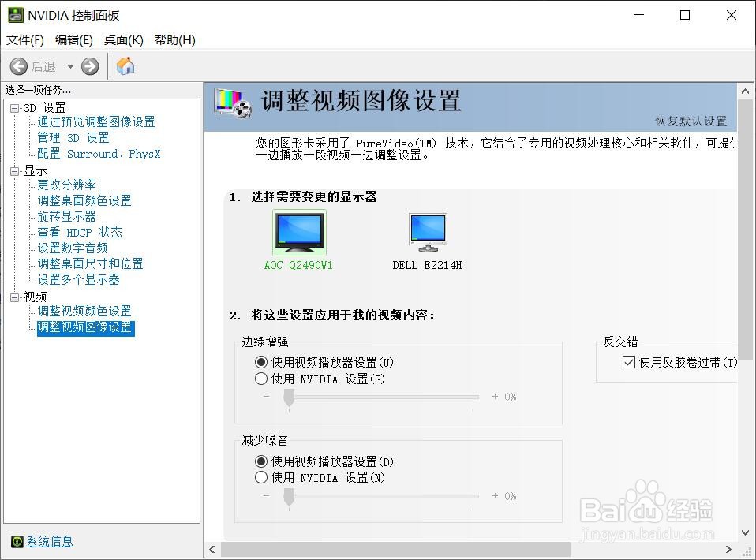The image size is (756, 560).
Task: Click the 减少噪音 slider thumb
Action: pyautogui.click(x=289, y=498)
